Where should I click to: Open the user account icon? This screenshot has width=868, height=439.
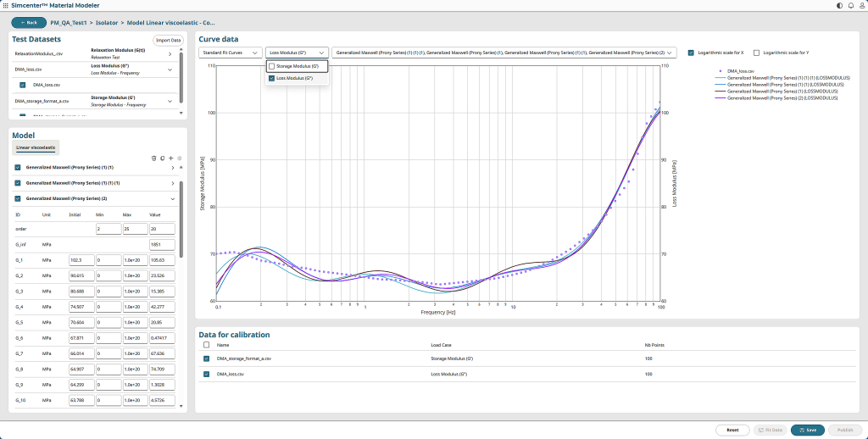point(862,5)
